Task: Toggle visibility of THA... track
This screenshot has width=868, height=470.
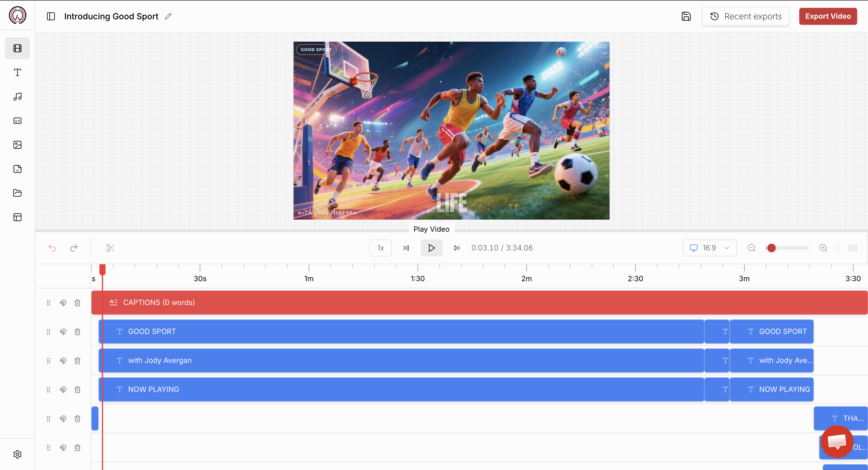Action: (63, 419)
